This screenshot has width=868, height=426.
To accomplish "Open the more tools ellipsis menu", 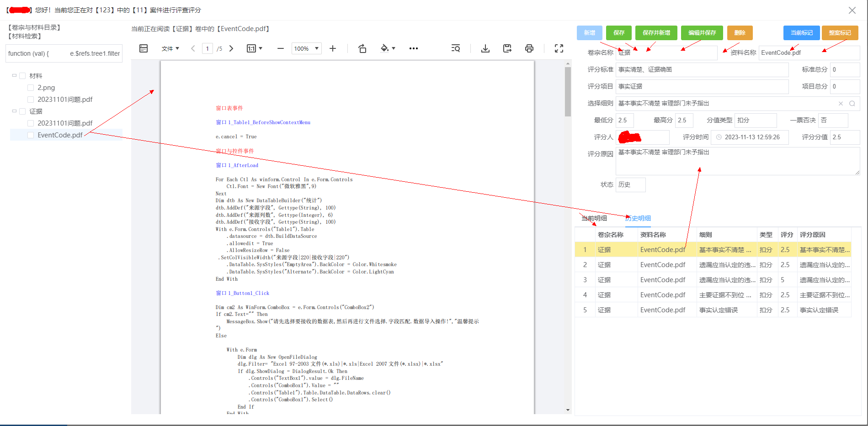I will 414,48.
